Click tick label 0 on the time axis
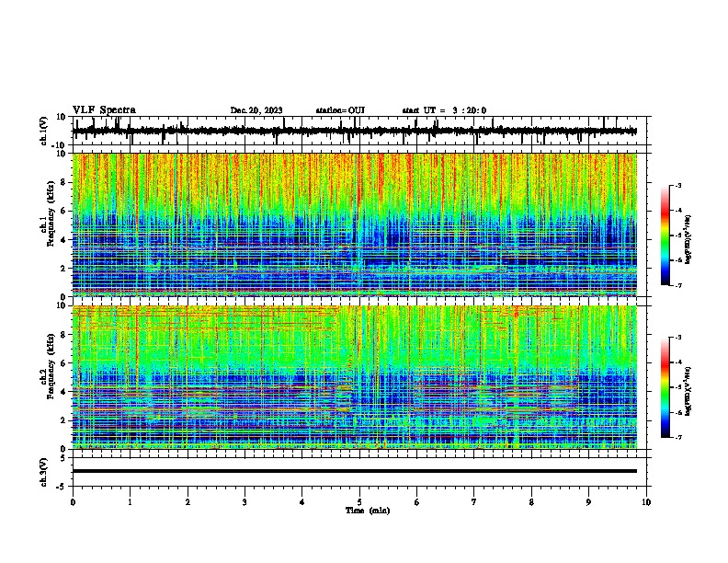Screen dimensions: 728x563 pos(73,502)
